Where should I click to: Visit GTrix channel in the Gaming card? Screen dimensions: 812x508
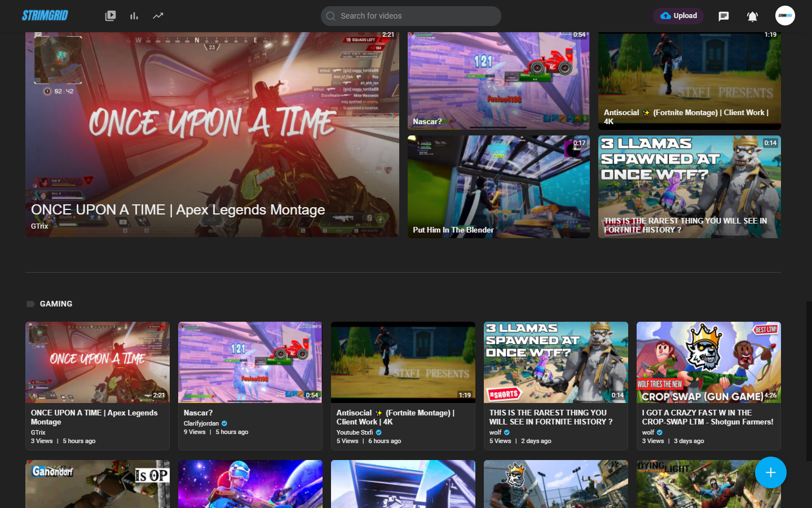coord(38,432)
